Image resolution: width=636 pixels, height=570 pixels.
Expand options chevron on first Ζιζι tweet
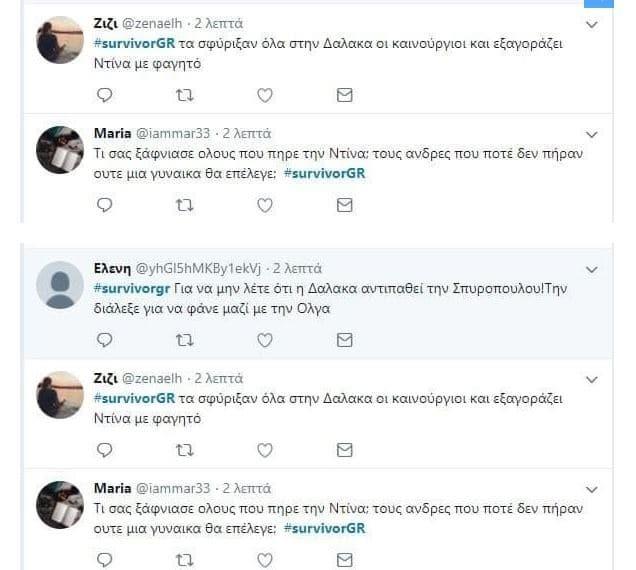point(592,25)
